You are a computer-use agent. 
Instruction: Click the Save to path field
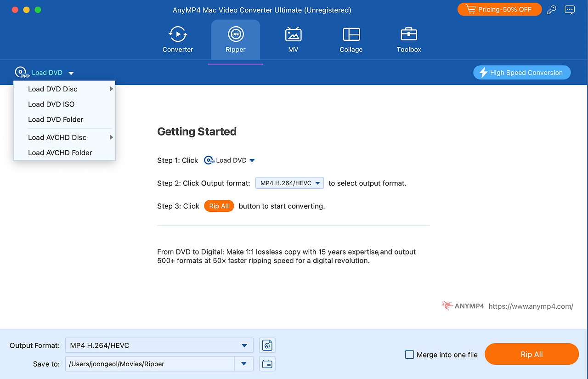click(x=150, y=364)
